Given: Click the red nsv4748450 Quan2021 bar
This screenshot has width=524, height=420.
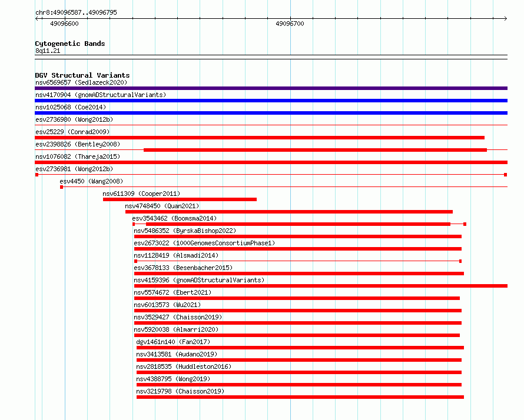Looking at the screenshot, I should coord(289,212).
